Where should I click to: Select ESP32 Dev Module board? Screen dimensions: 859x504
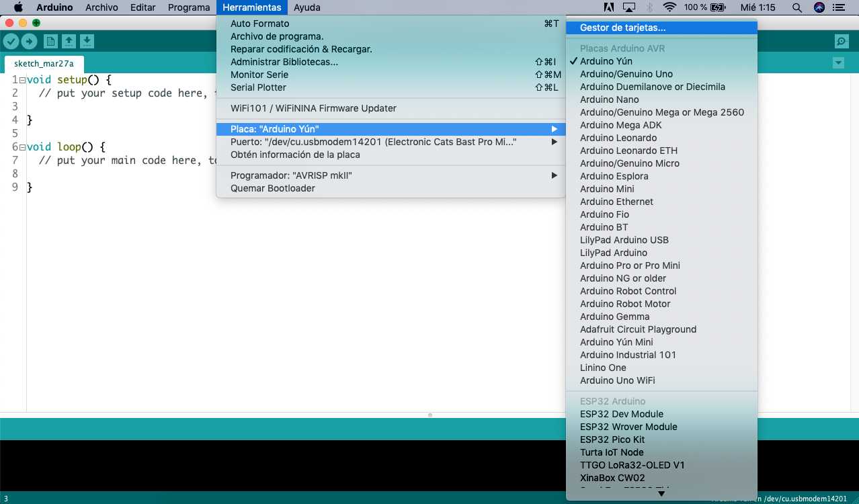(661, 414)
